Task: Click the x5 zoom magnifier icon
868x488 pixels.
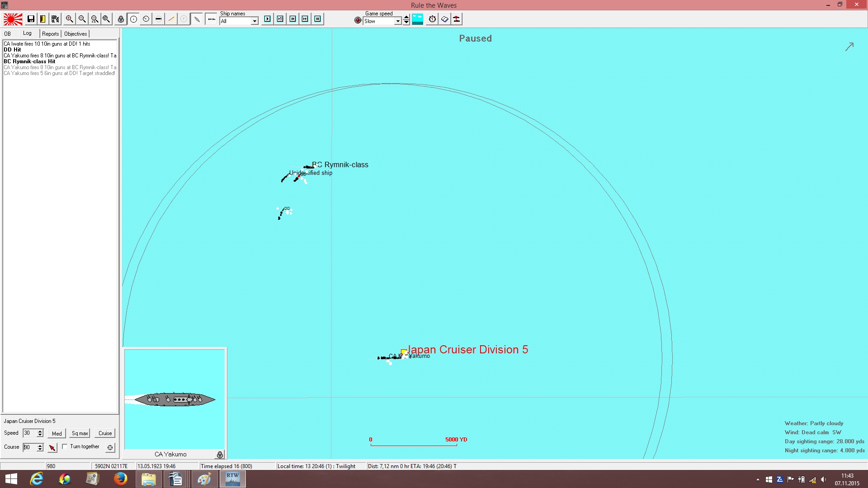Action: (x=94, y=19)
